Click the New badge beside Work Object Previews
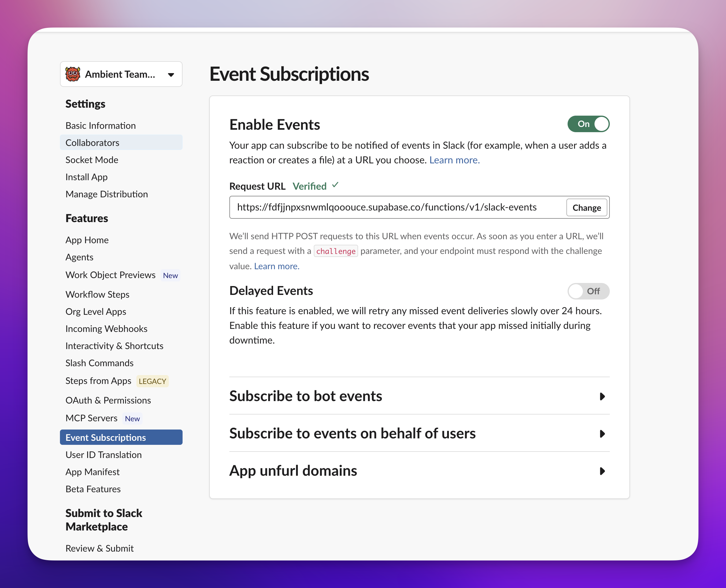 (x=170, y=275)
